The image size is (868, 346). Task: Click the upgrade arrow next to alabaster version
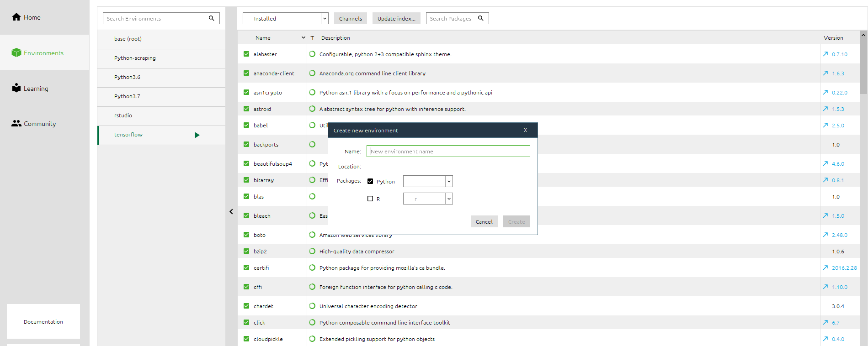(825, 54)
